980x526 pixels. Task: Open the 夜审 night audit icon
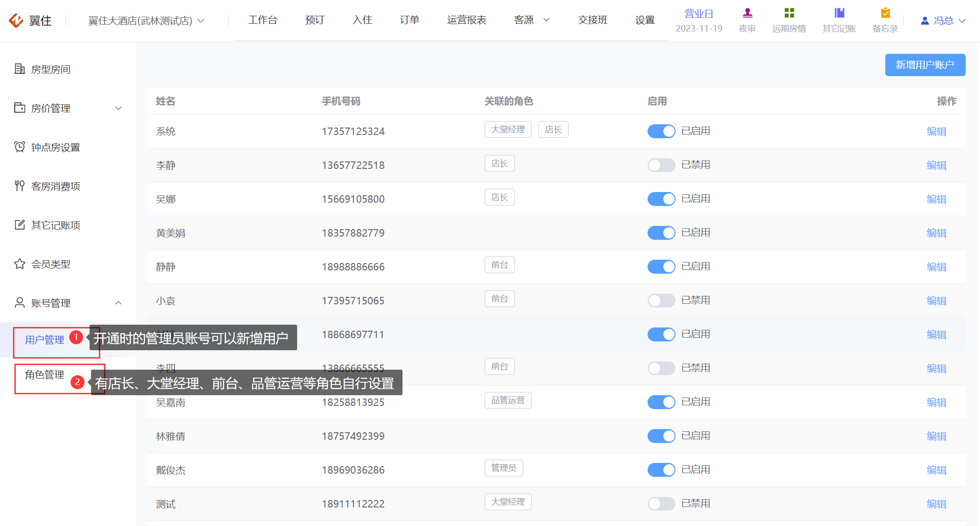747,13
